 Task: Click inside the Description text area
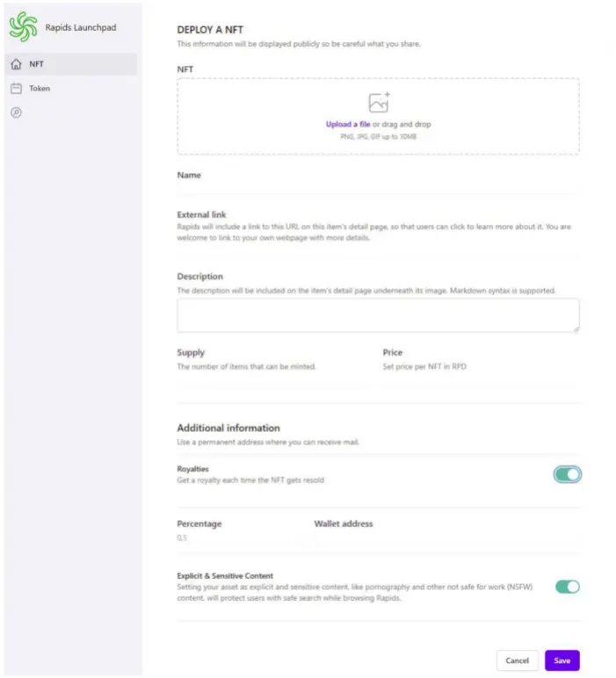[x=378, y=315]
